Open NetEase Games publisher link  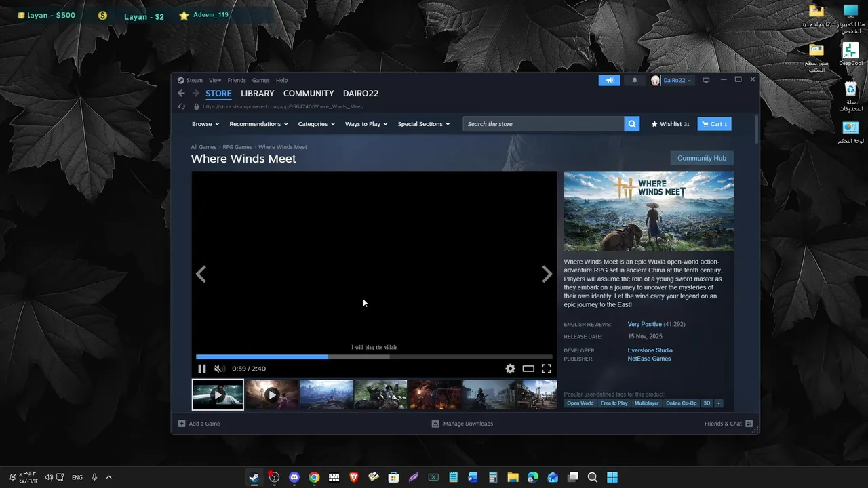pos(649,359)
